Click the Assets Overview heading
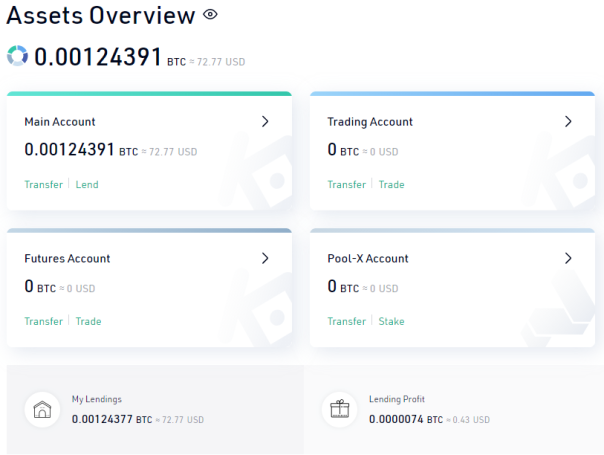The image size is (604, 455). (x=101, y=15)
